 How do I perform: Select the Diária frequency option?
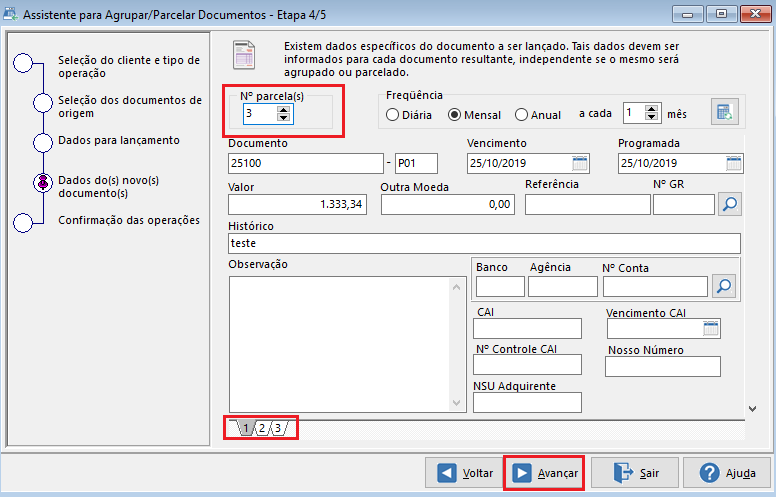coord(409,115)
